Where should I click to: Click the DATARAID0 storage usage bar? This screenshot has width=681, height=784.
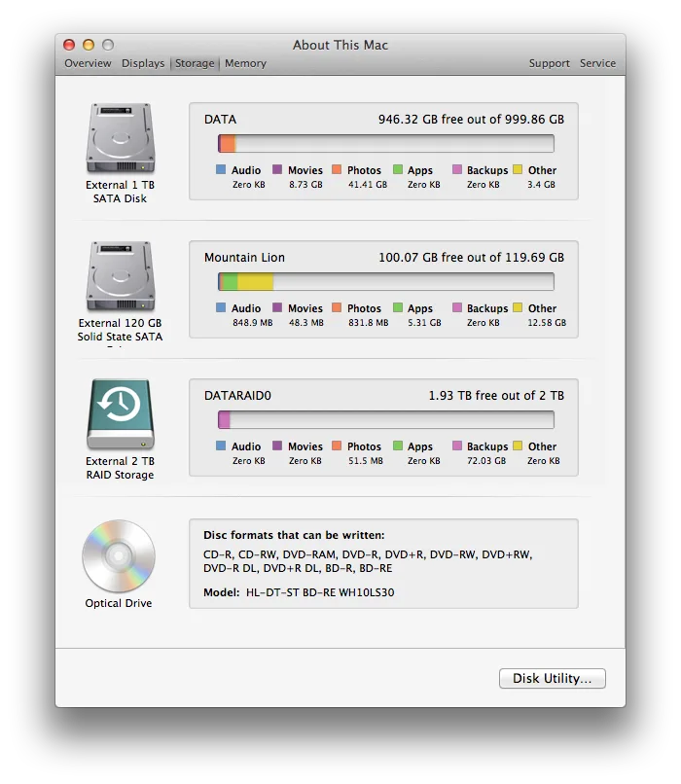pos(385,420)
